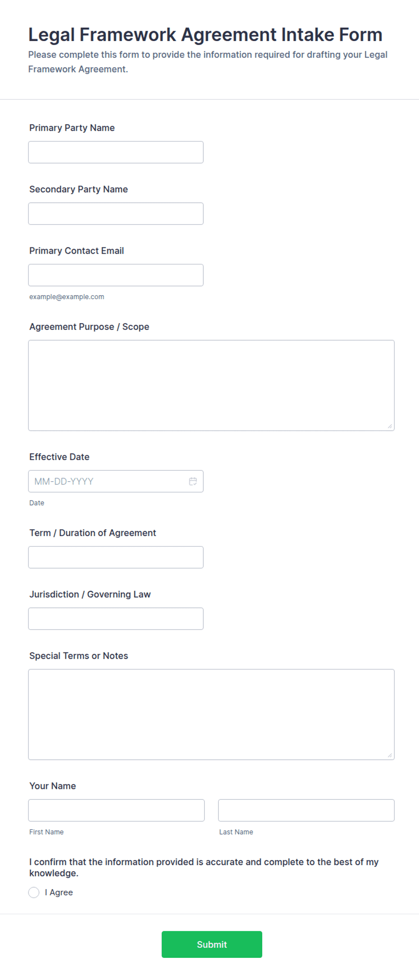Focus the Secondary Party Name field

click(x=116, y=214)
